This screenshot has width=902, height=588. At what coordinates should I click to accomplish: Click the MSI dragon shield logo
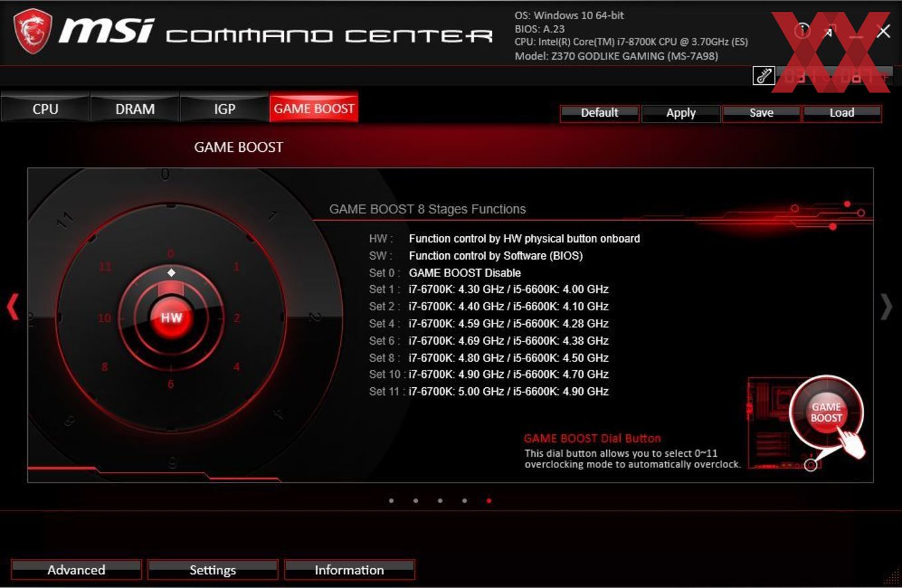33,31
